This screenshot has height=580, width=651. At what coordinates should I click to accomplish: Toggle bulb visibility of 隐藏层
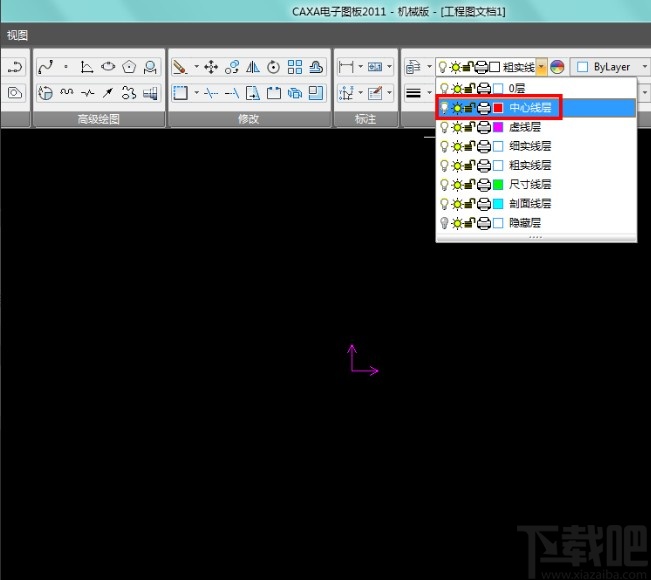pyautogui.click(x=444, y=223)
